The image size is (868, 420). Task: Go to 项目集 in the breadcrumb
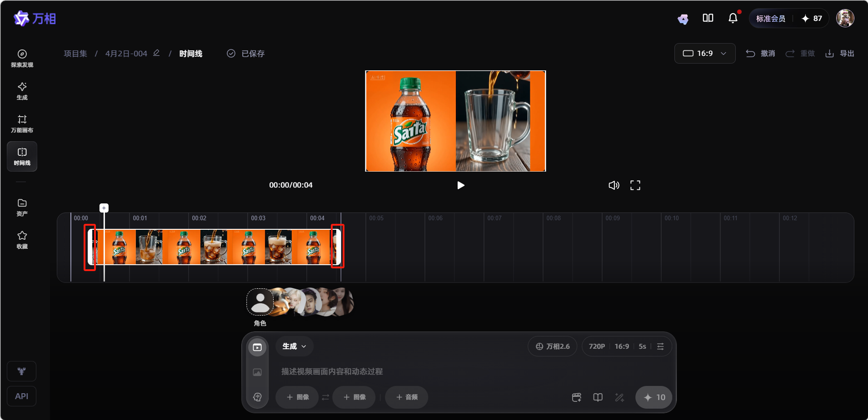[75, 54]
